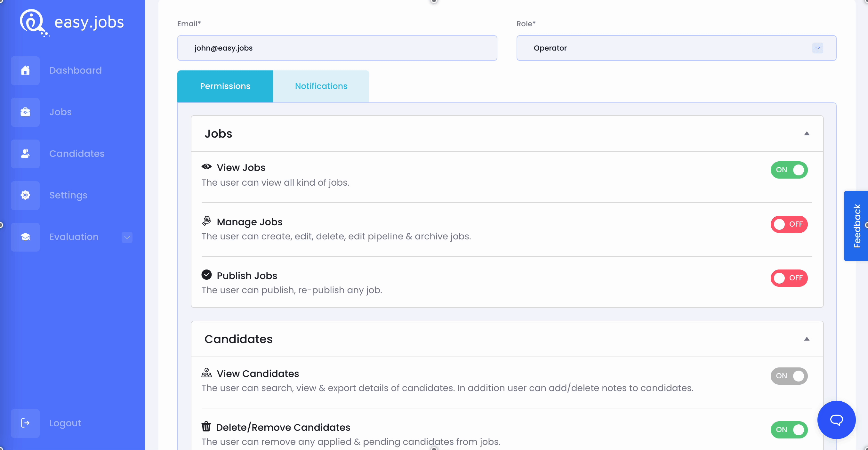Click the 'Email*' field label
868x450 pixels.
point(189,24)
